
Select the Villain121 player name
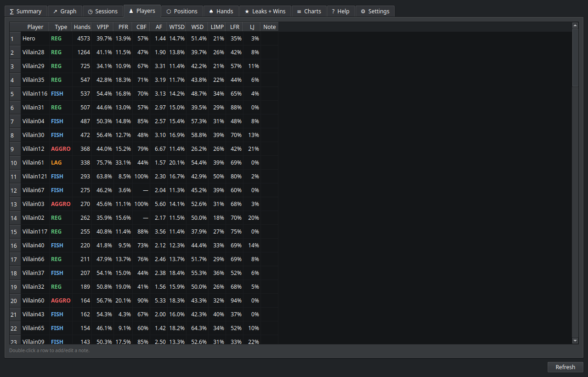35,177
